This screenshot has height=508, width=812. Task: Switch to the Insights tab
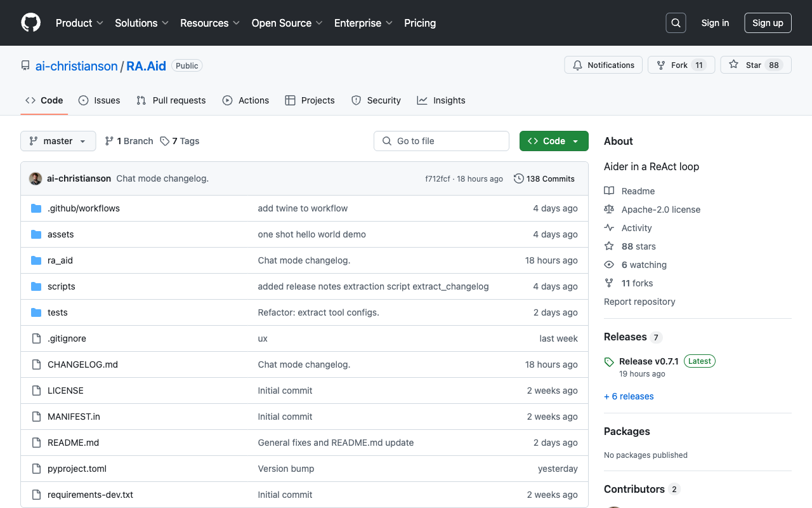point(441,100)
